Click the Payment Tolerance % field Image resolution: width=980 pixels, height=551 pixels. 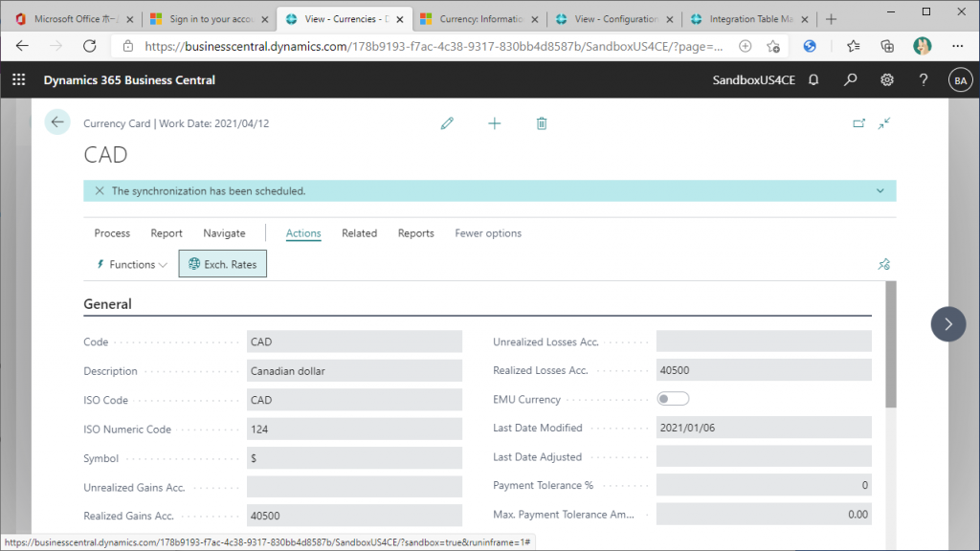pos(764,485)
